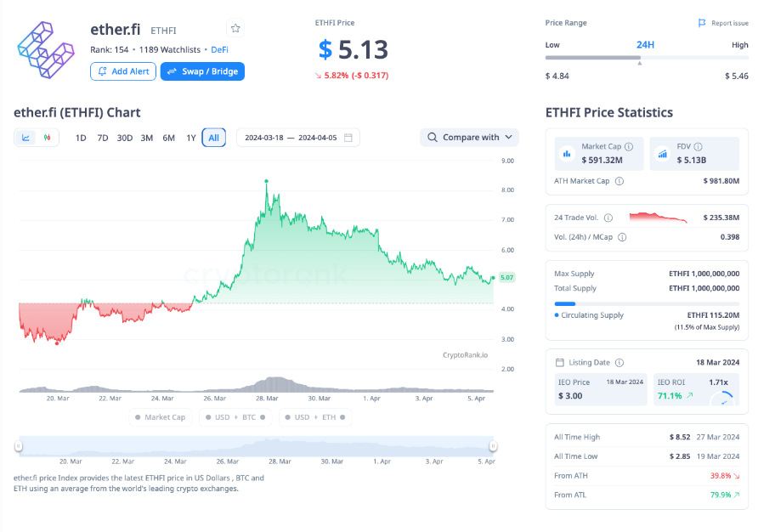Show Listing Date info icon

click(x=619, y=362)
